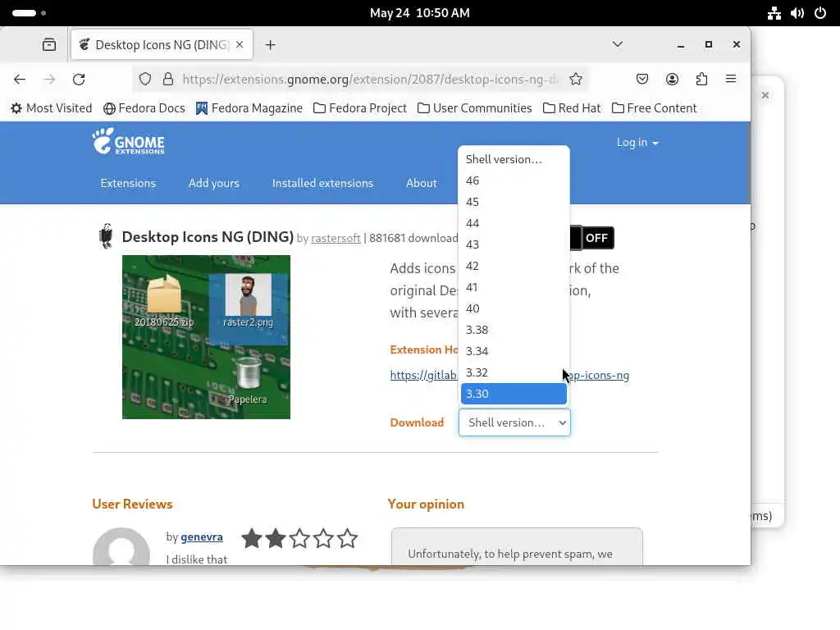840x630 pixels.
Task: Click the GNOME Extensions logo
Action: point(128,142)
